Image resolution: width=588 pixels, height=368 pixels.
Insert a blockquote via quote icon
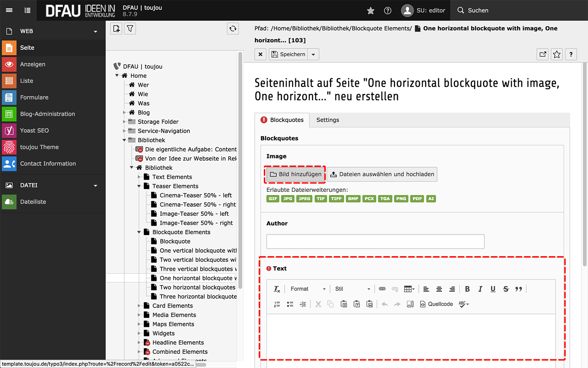[519, 289]
